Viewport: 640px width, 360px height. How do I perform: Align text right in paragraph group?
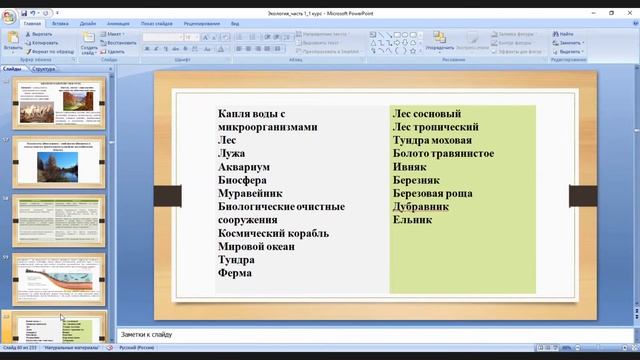coord(258,49)
